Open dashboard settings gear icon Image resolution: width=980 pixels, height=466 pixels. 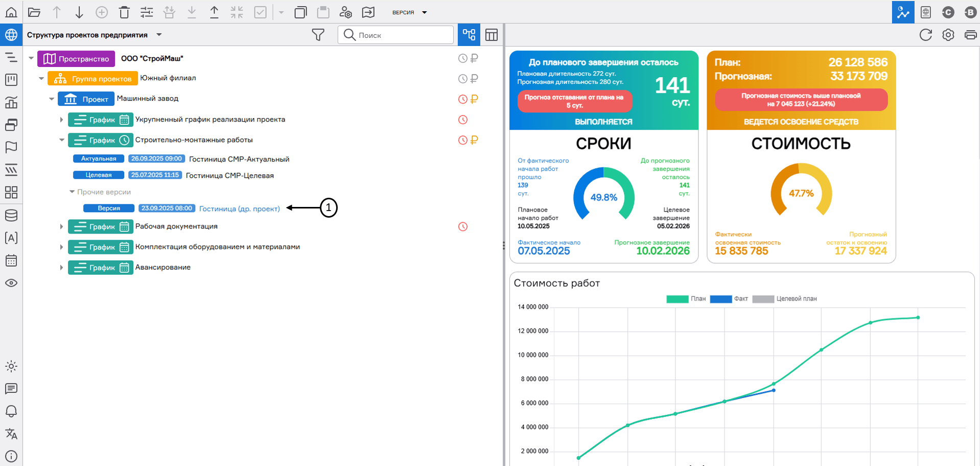948,35
